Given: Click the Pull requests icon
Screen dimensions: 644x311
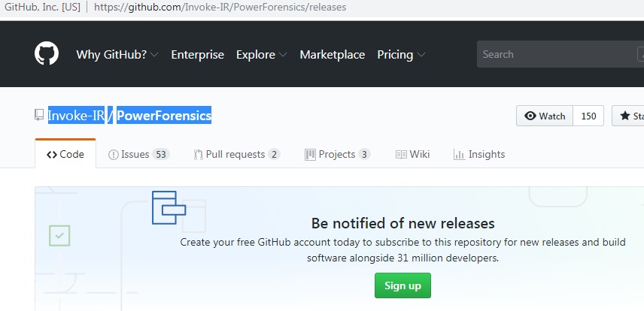Looking at the screenshot, I should point(198,154).
